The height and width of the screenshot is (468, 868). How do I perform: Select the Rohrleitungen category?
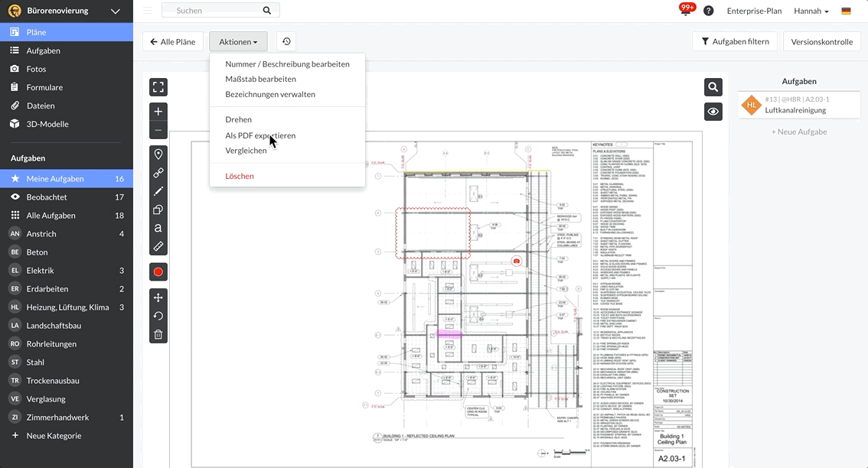[67, 343]
